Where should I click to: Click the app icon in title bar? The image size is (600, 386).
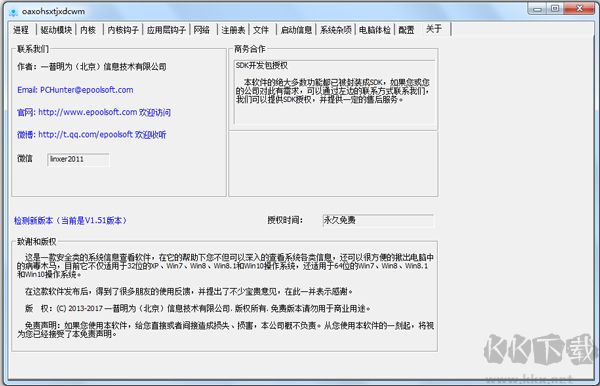14,12
